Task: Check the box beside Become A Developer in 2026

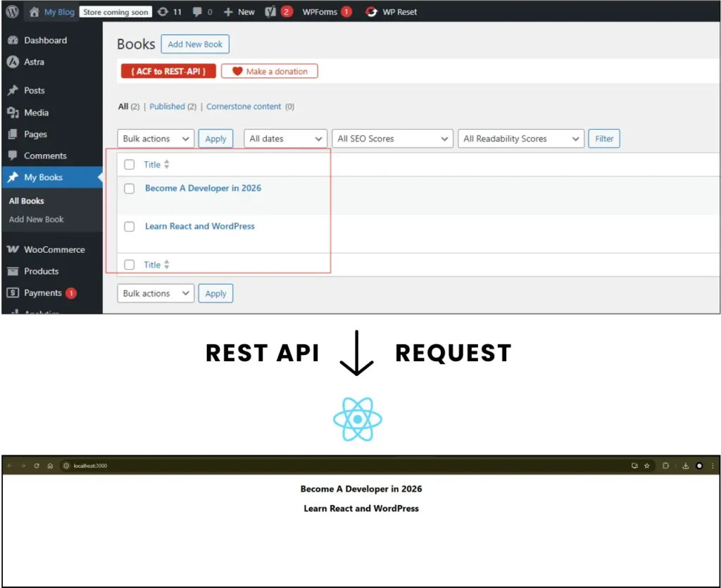Action: pyautogui.click(x=129, y=188)
